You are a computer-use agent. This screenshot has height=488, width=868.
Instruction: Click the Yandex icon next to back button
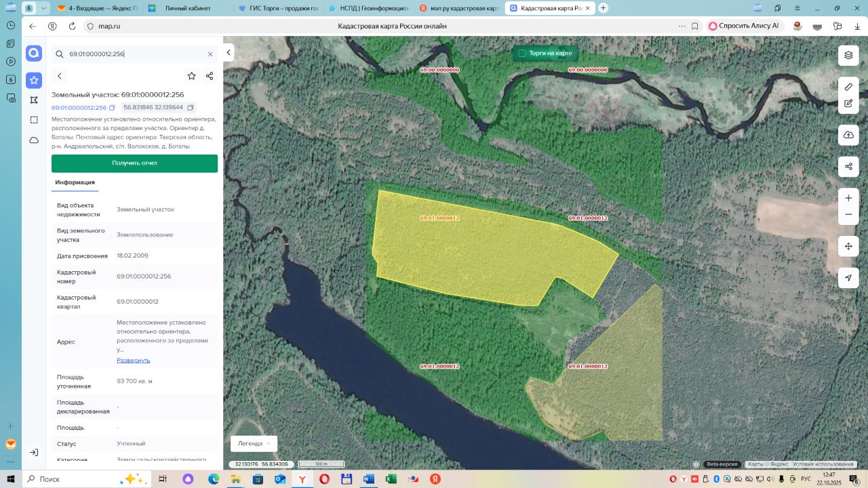pyautogui.click(x=52, y=26)
